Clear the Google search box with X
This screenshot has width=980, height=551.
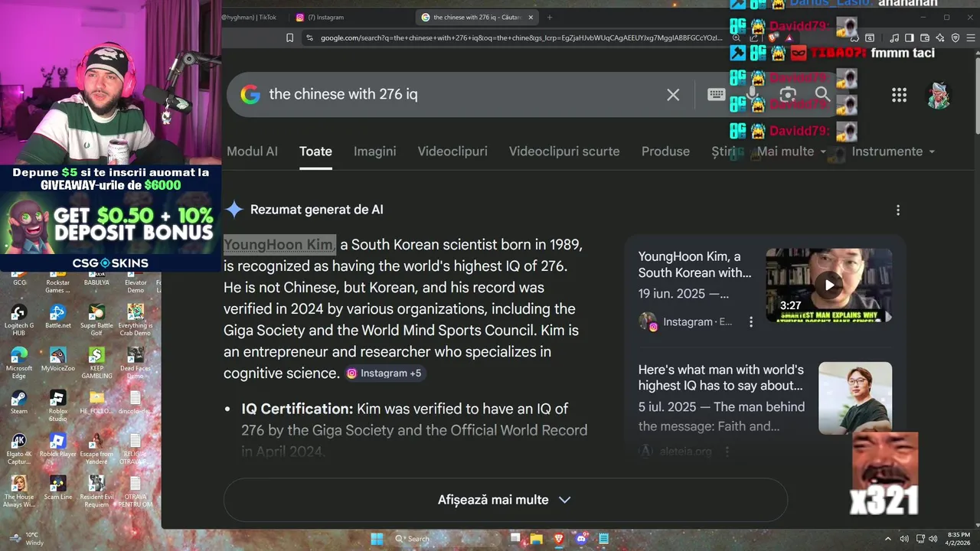pos(673,95)
